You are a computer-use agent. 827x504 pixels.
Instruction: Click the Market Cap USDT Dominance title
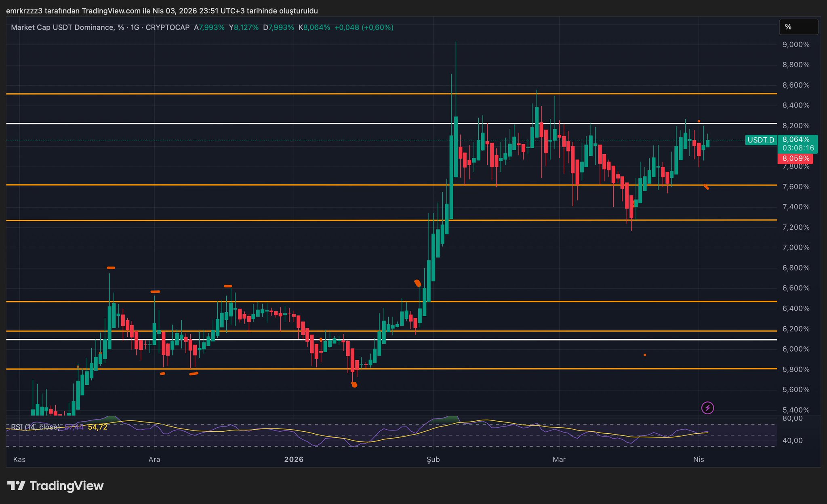[x=63, y=27]
